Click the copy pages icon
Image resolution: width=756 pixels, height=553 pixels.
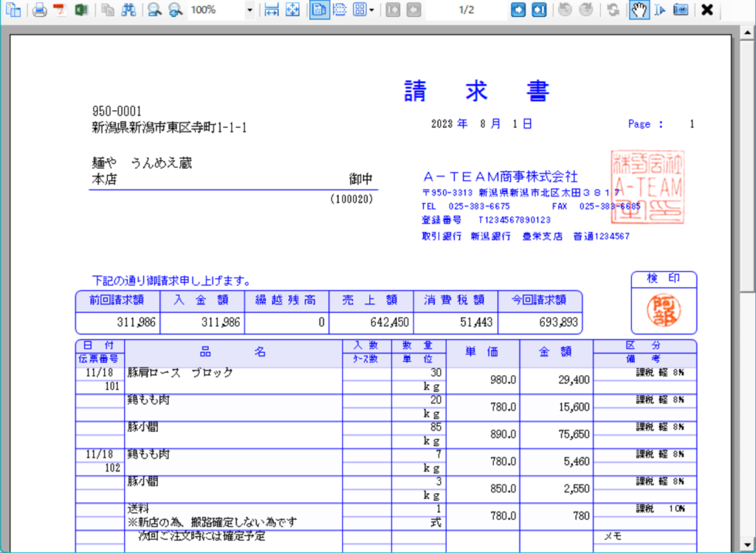[108, 10]
